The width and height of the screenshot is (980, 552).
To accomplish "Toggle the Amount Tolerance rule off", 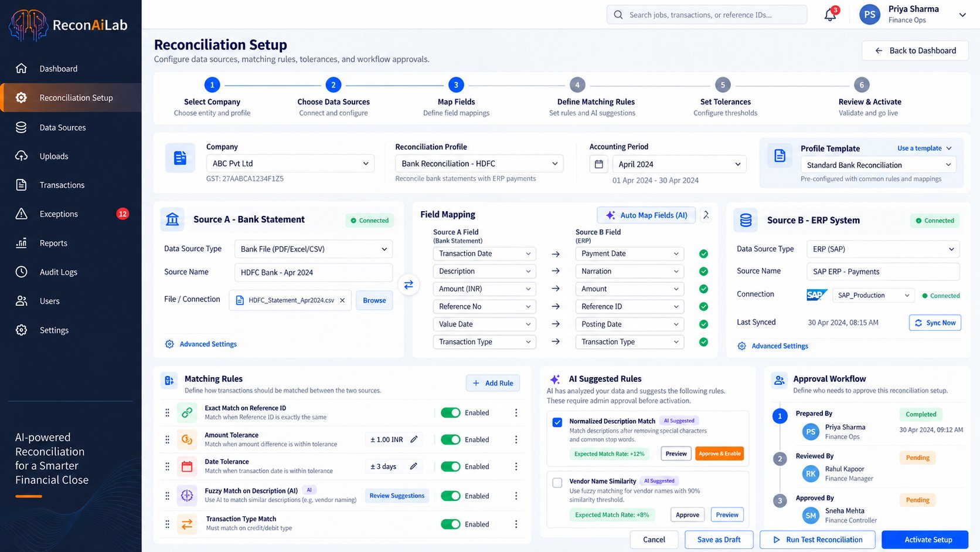I will point(451,439).
